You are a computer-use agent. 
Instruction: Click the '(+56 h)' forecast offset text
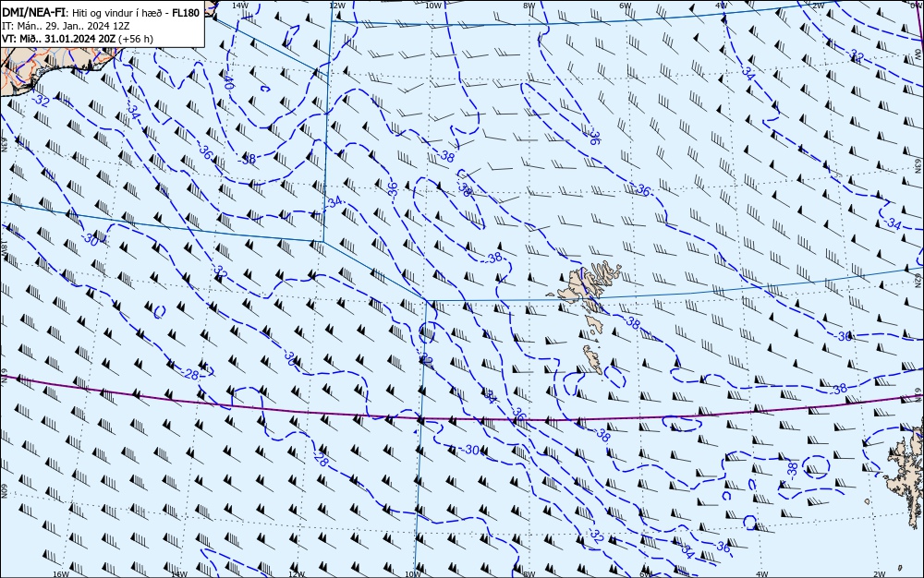pos(135,39)
